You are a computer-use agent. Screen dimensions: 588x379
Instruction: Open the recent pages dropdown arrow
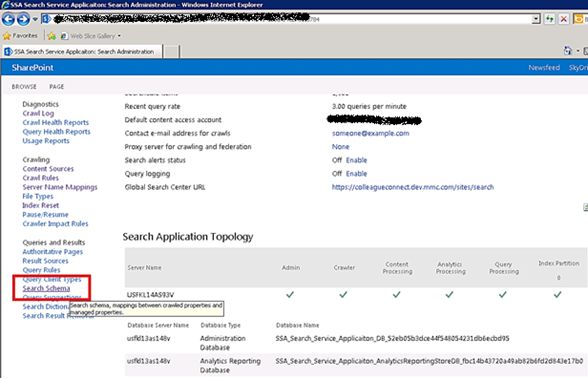[x=34, y=19]
